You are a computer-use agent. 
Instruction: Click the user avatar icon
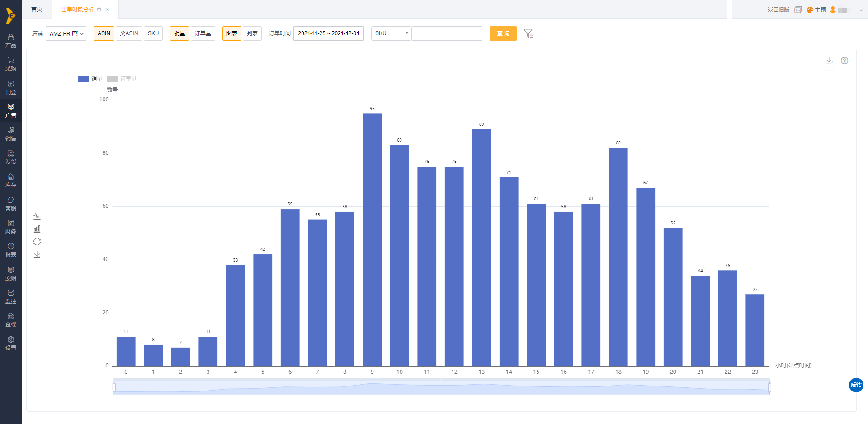click(833, 10)
